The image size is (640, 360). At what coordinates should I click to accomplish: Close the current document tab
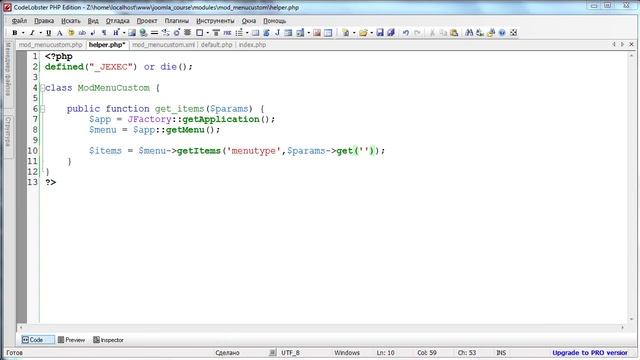click(631, 44)
